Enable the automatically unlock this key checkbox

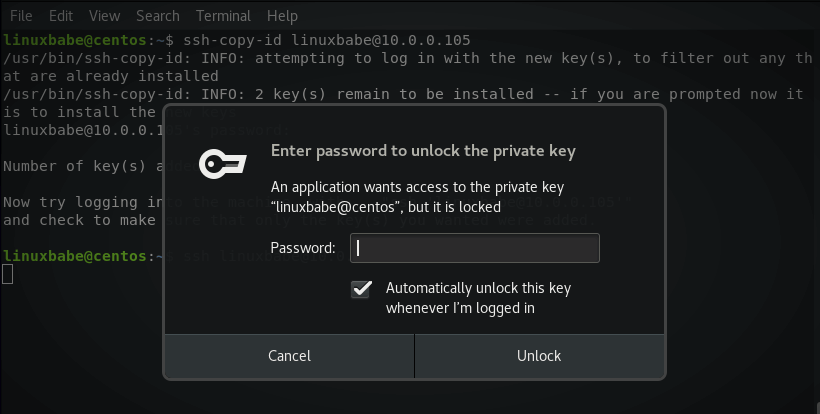pos(361,289)
